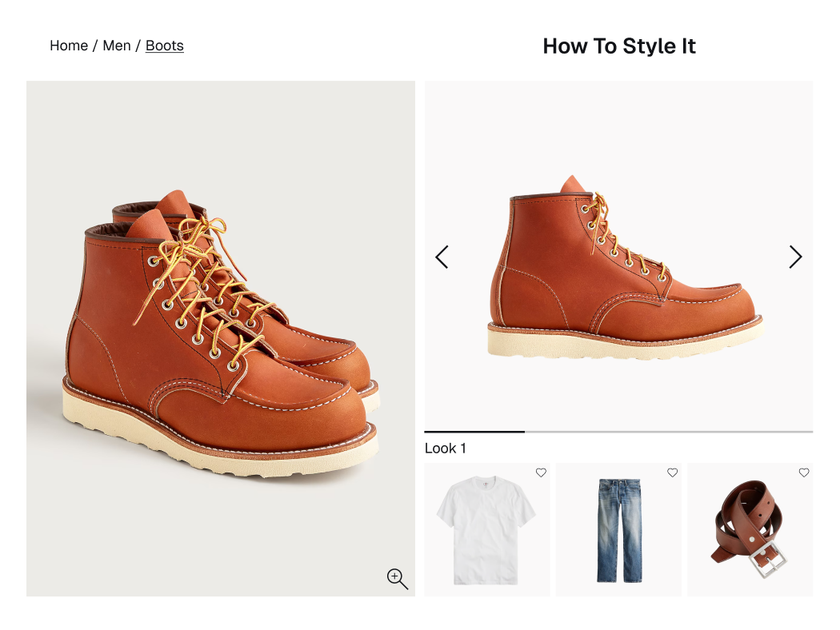Open the underlined Boots breadcrumb
This screenshot has width=840, height=630.
[x=165, y=46]
